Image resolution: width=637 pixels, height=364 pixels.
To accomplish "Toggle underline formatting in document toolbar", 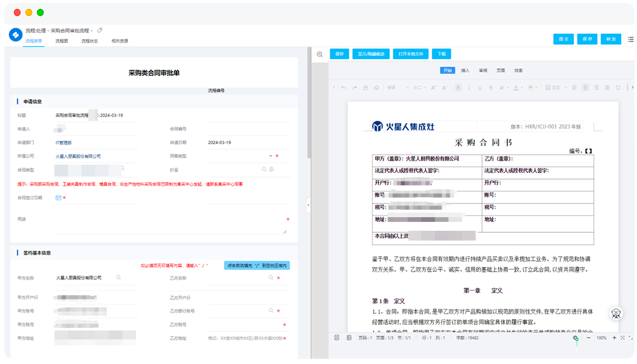I will (x=480, y=88).
